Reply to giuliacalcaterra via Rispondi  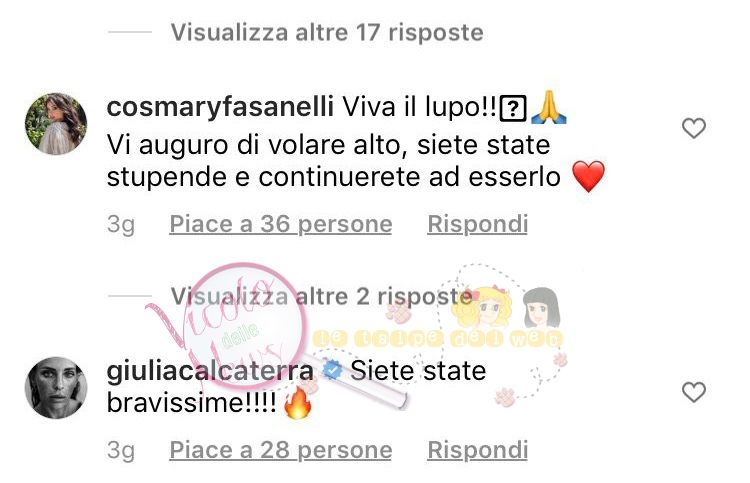[x=477, y=450]
